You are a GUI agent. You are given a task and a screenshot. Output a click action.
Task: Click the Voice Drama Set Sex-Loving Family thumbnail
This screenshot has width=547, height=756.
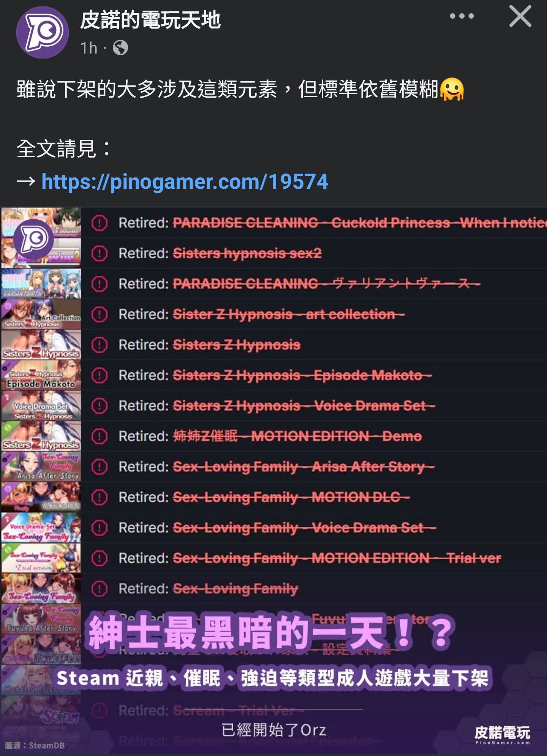(x=41, y=527)
